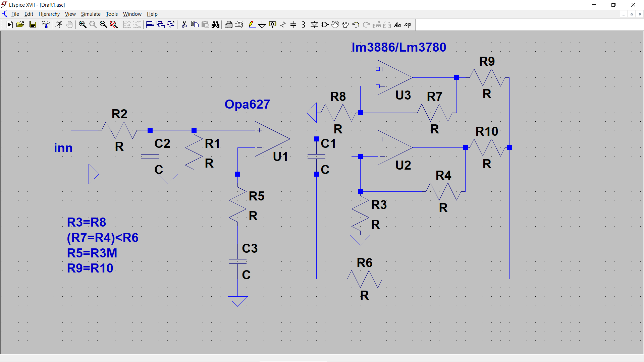
Task: Zoom to fit with the crossed magnifier
Action: [x=114, y=24]
